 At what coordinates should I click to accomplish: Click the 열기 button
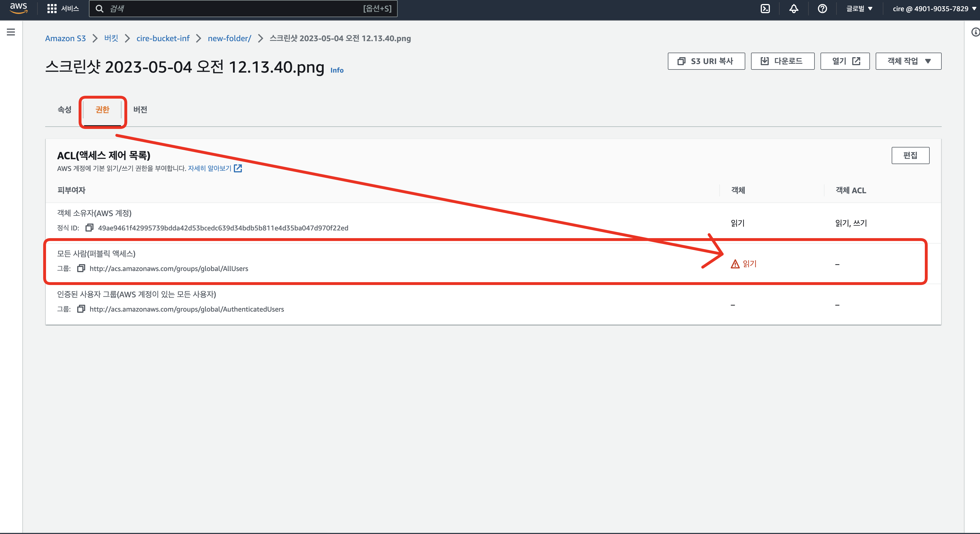tap(845, 61)
